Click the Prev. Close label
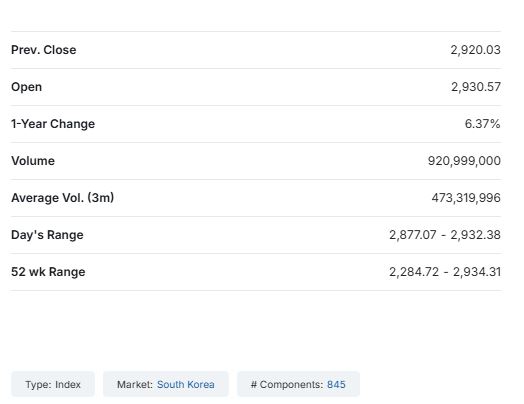The image size is (524, 404). pos(44,50)
